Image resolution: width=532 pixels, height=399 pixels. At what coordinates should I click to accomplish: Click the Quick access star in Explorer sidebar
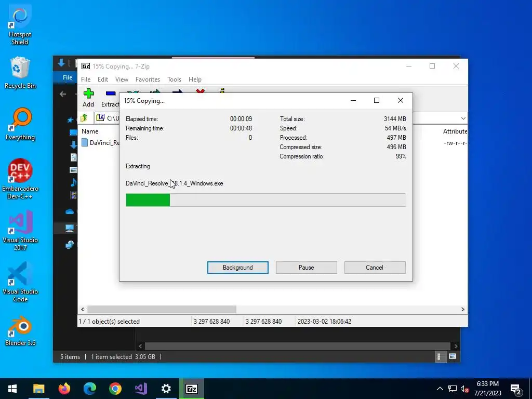coord(70,119)
